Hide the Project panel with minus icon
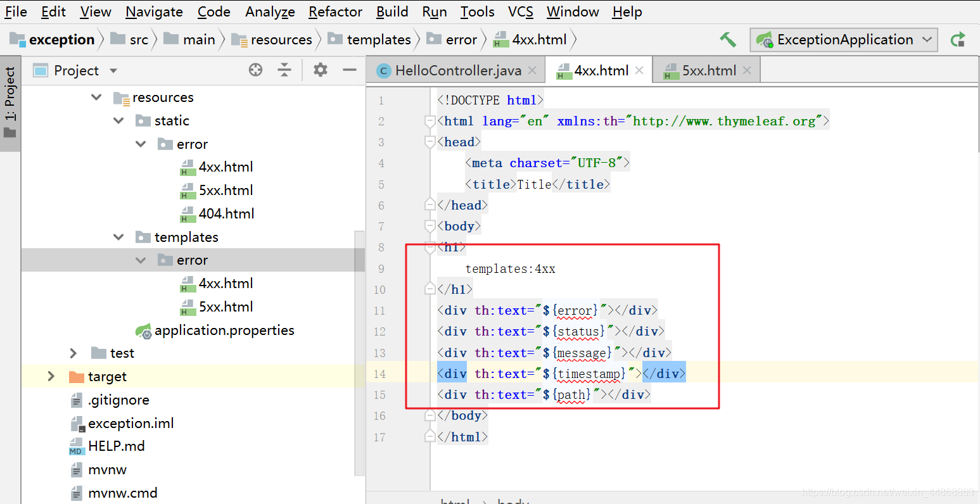The height and width of the screenshot is (504, 980). pyautogui.click(x=350, y=70)
